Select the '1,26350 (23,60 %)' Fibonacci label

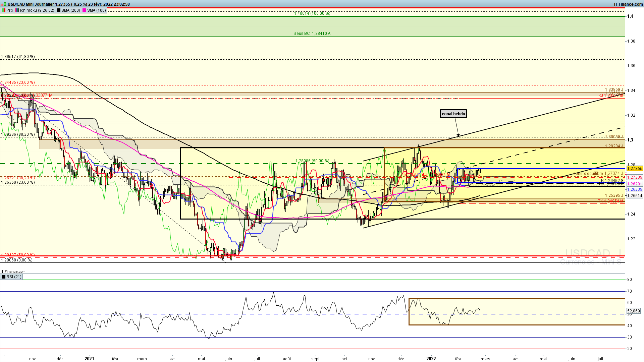click(x=18, y=183)
